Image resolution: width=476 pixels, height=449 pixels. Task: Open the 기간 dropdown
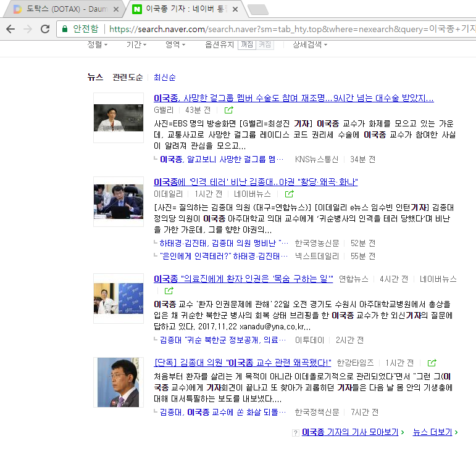[136, 45]
